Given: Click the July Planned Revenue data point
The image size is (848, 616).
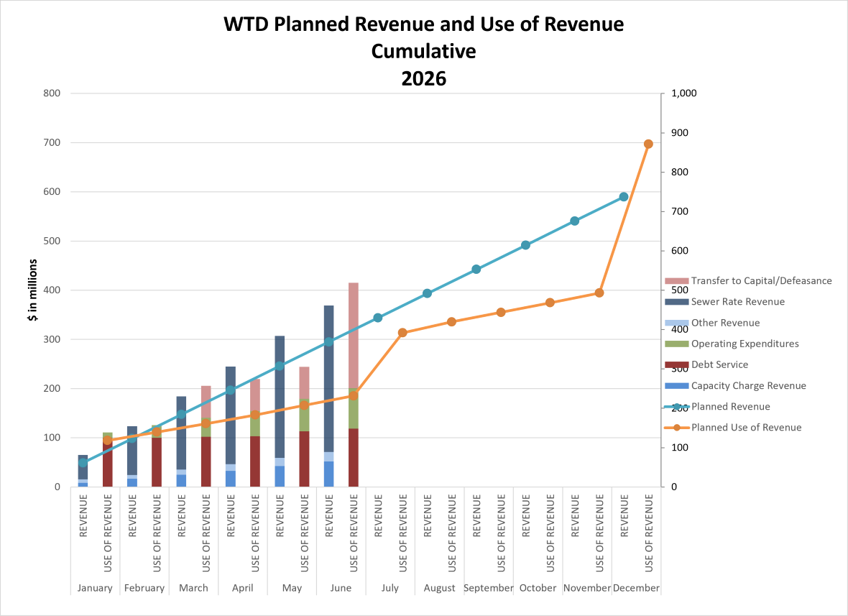Looking at the screenshot, I should tap(378, 318).
